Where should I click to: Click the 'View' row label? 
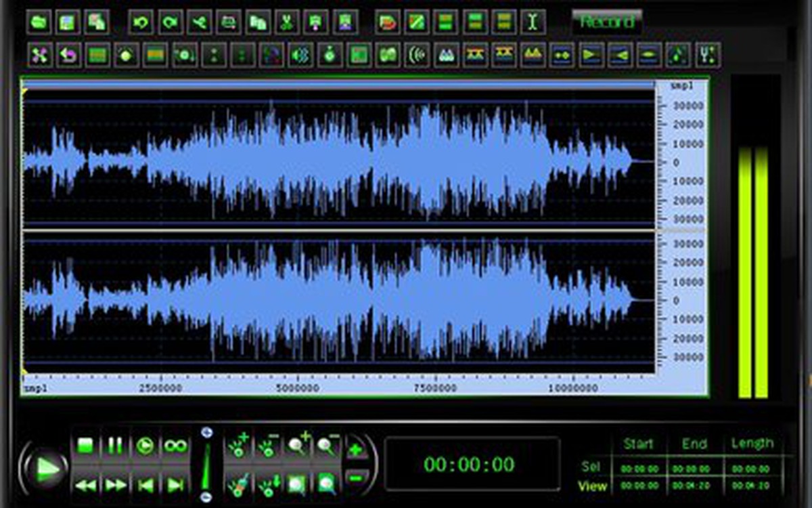click(x=592, y=486)
